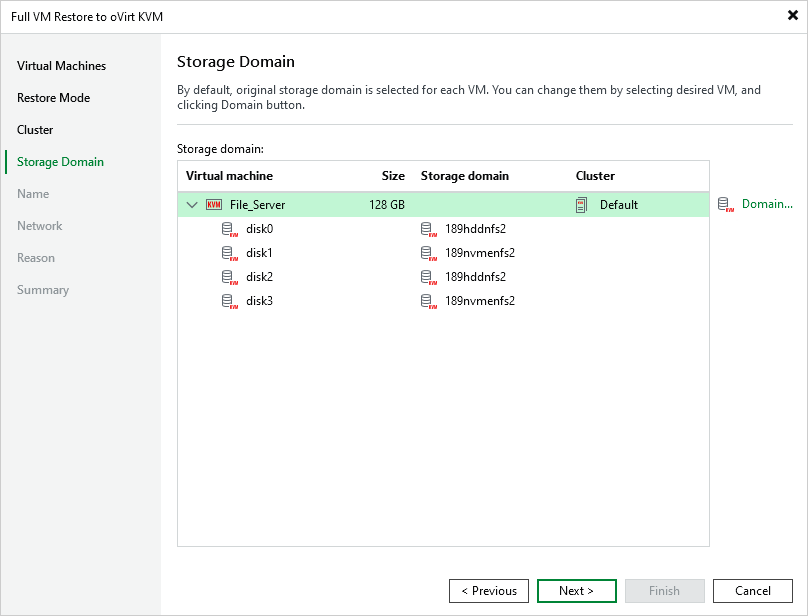The image size is (808, 616).
Task: Click storage domain icon in disk2 row
Action: pyautogui.click(x=429, y=277)
